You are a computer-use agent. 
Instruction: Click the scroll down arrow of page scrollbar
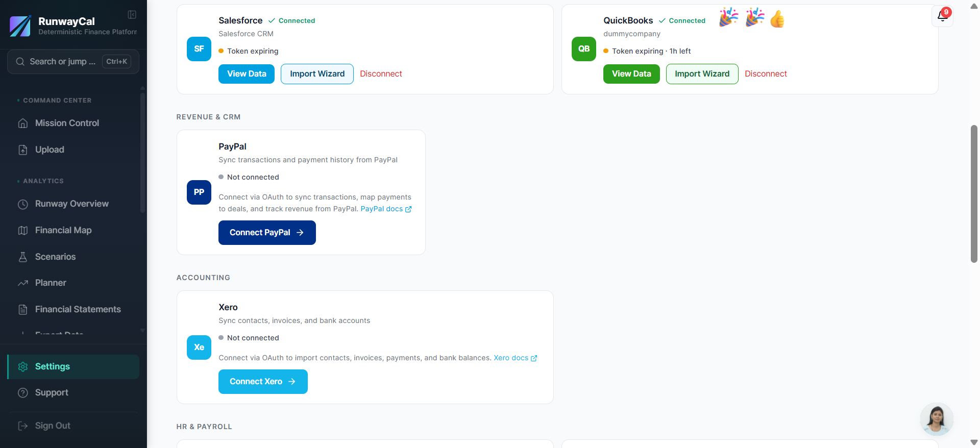974,442
